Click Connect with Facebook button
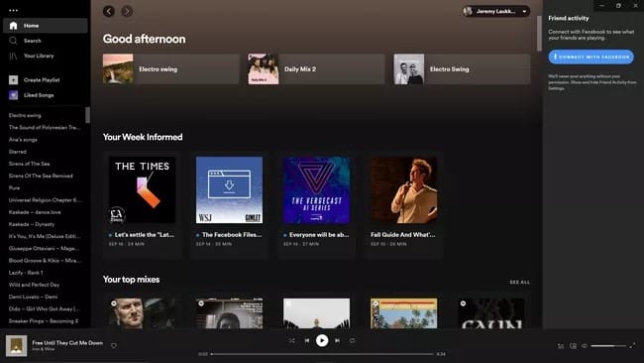 tap(591, 57)
